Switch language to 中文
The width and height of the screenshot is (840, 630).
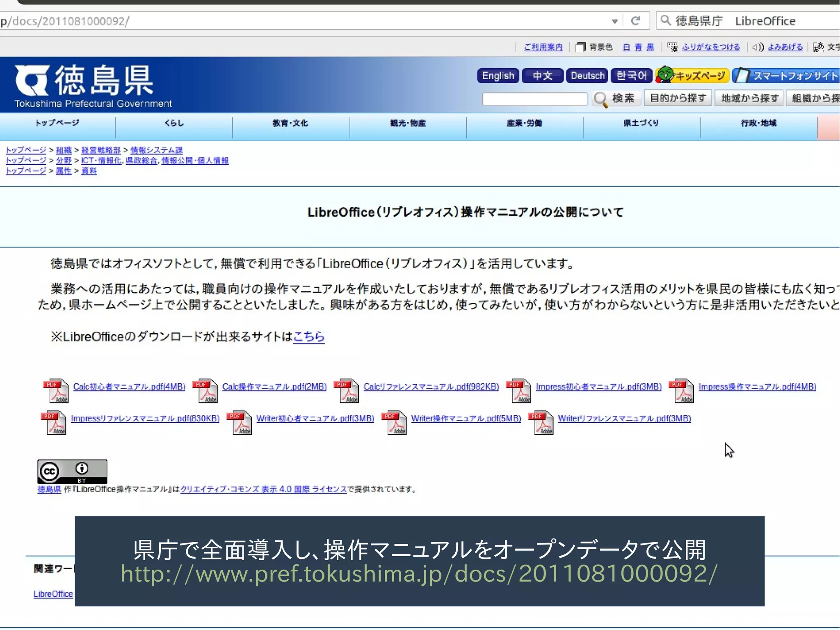point(542,76)
